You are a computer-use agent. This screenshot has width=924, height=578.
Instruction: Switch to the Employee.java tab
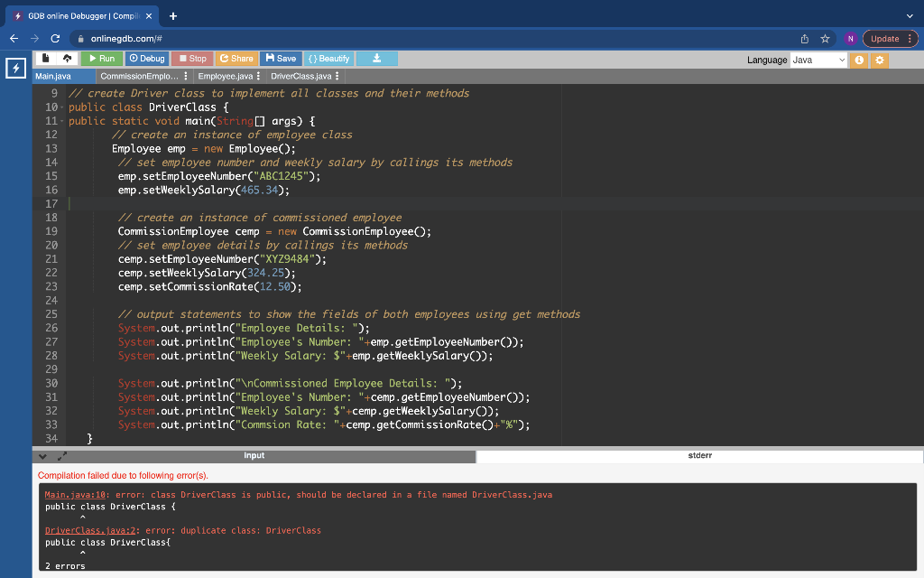225,76
